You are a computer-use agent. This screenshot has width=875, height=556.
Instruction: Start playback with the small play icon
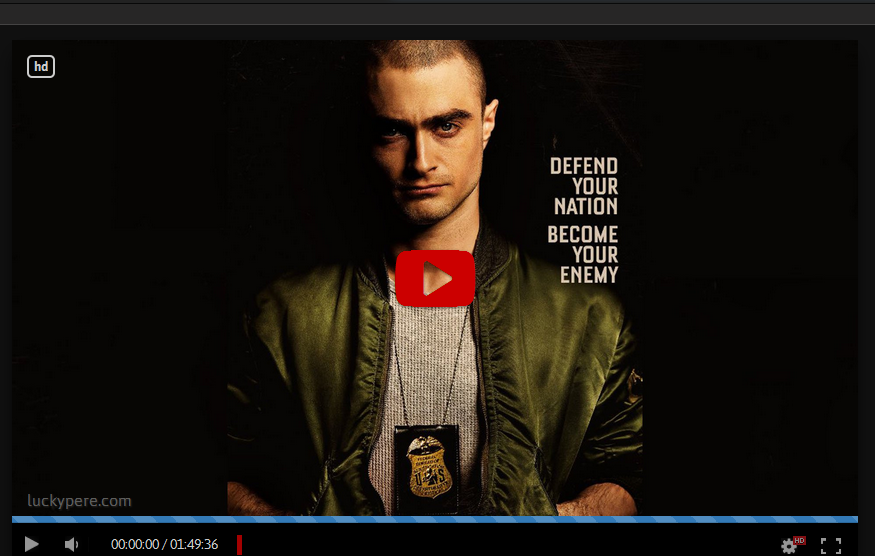[x=32, y=544]
